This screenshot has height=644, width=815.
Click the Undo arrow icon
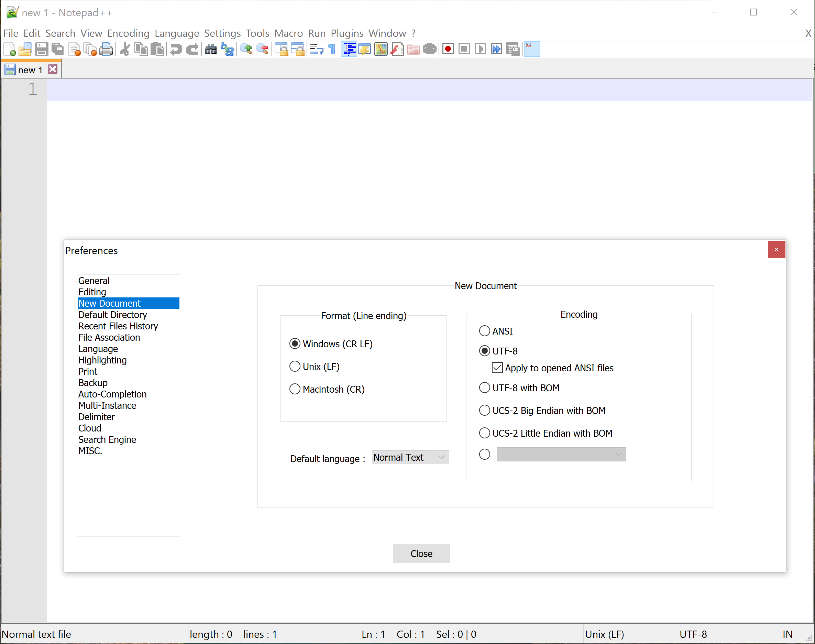click(176, 50)
